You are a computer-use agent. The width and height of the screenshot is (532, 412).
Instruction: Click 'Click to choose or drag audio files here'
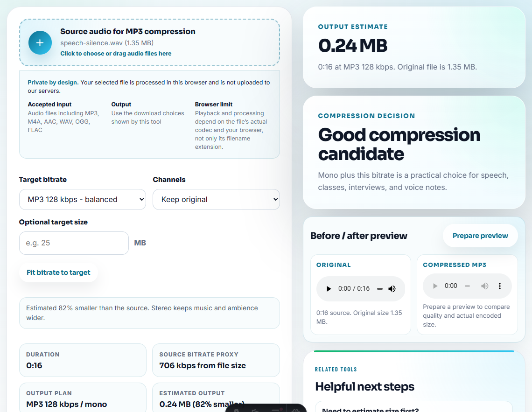(x=116, y=54)
